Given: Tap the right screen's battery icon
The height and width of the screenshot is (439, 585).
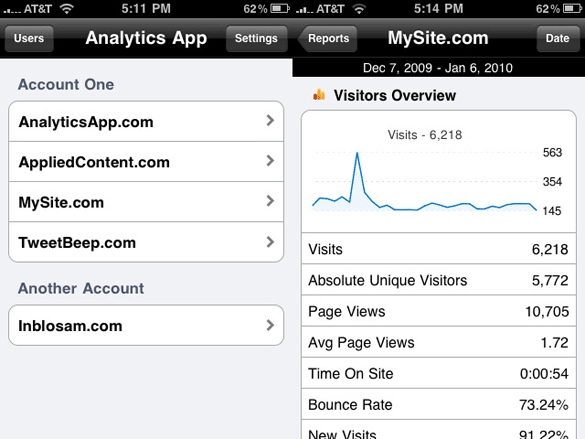Looking at the screenshot, I should [x=572, y=8].
